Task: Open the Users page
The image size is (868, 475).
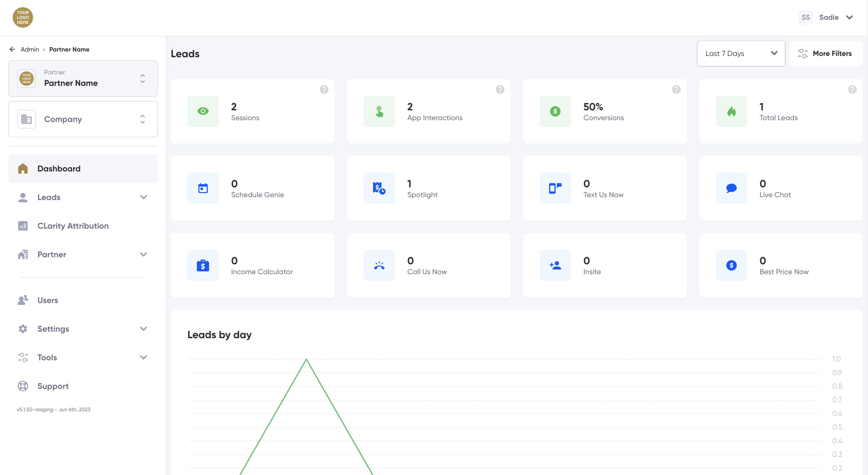Action: (x=47, y=300)
